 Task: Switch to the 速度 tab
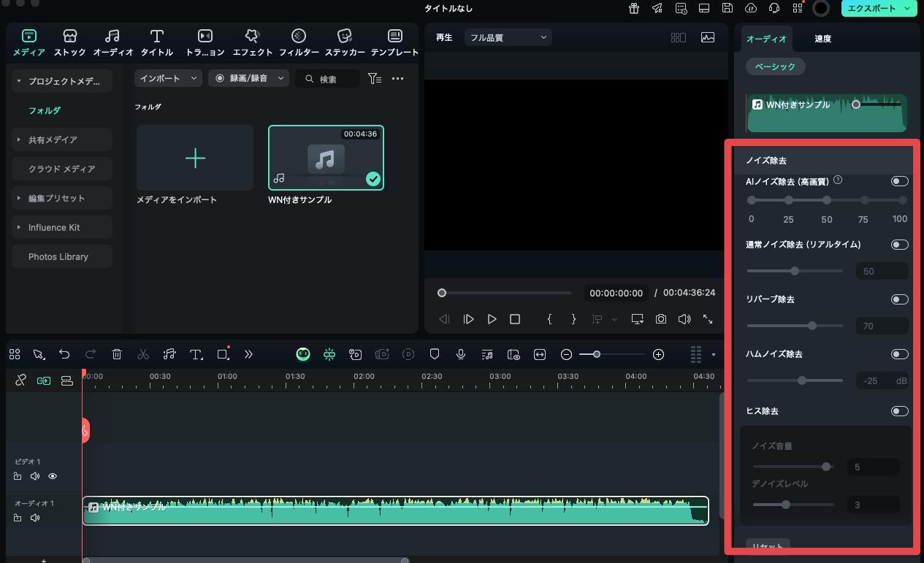[x=822, y=39]
